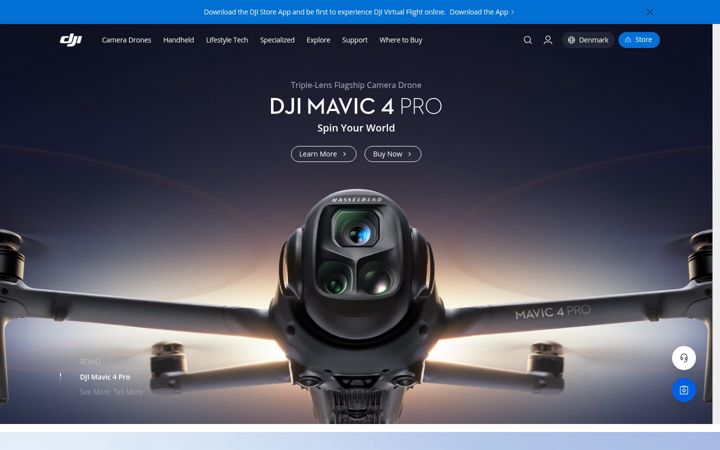Go to Where to Buy
Image resolution: width=720 pixels, height=450 pixels.
(x=401, y=40)
